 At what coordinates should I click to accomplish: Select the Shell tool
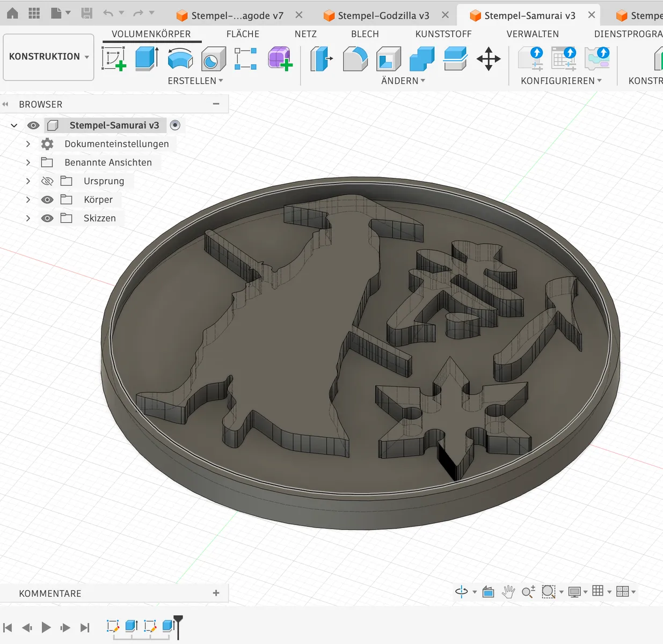coord(389,58)
